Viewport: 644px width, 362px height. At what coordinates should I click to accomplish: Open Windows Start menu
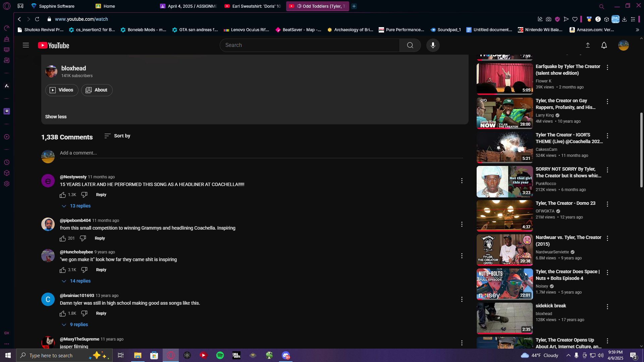coord(8,355)
